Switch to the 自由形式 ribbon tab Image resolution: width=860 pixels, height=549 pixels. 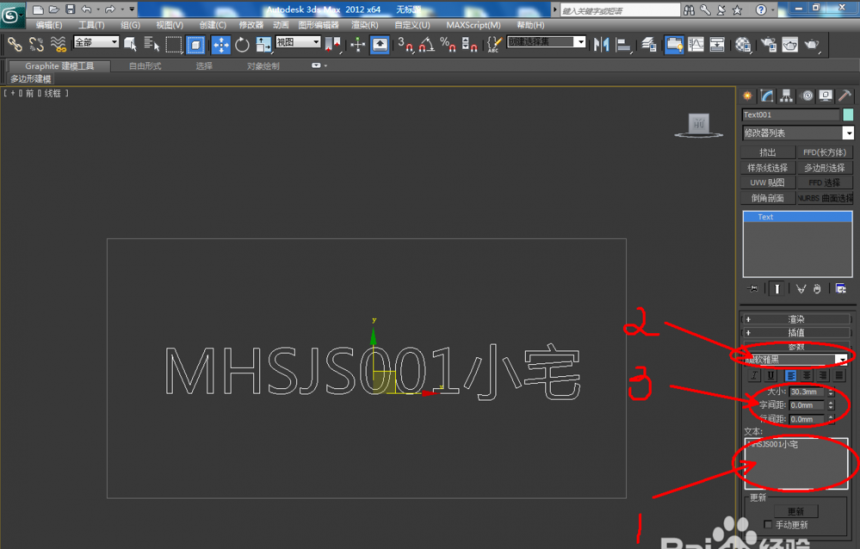tap(145, 66)
